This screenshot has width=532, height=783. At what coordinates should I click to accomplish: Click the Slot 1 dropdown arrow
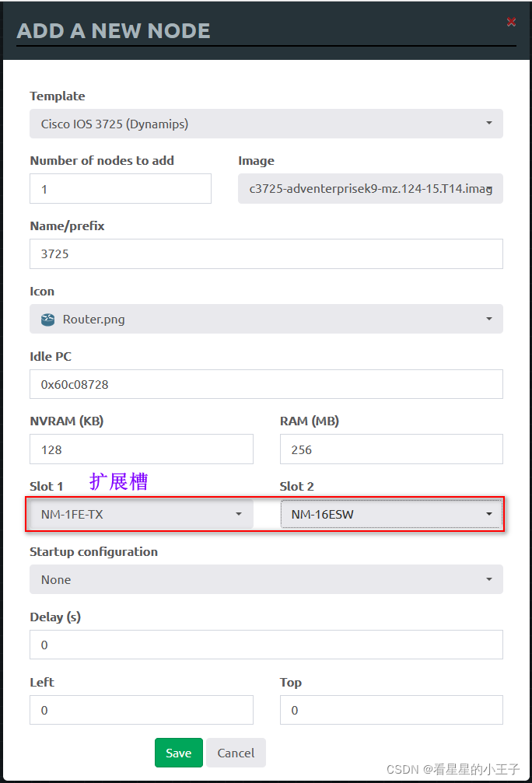pyautogui.click(x=239, y=514)
